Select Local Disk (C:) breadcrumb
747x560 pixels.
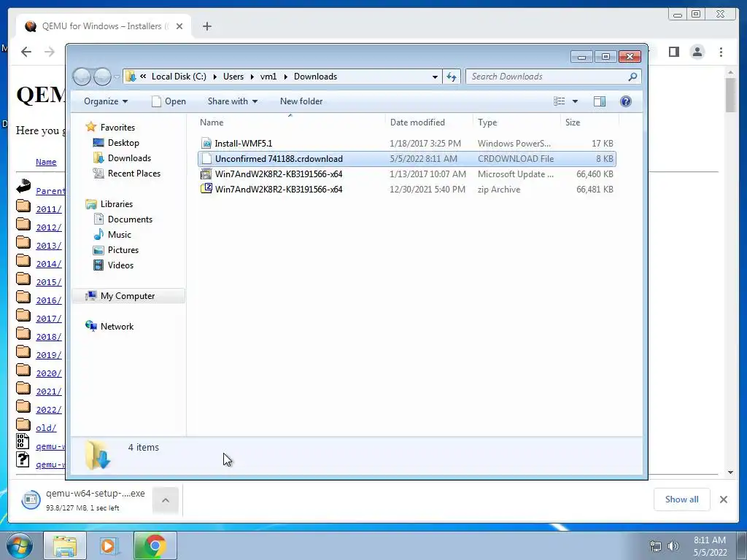click(x=179, y=77)
